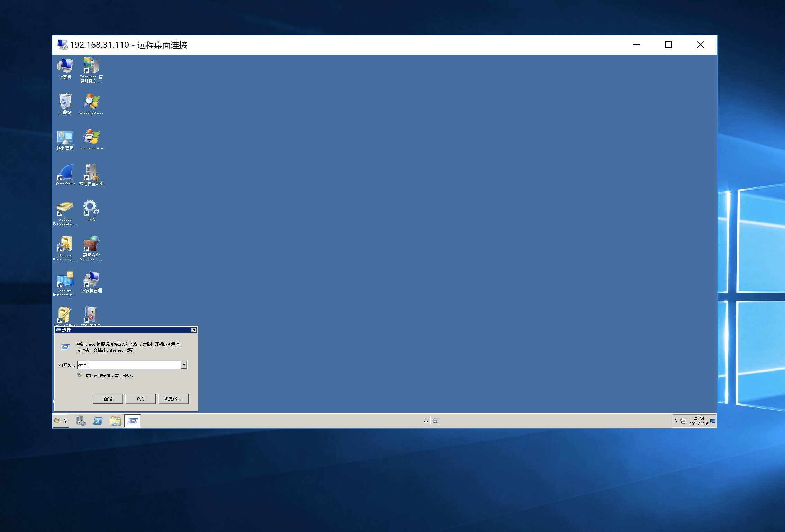Image resolution: width=785 pixels, height=532 pixels.
Task: Expand the Run dialog open-field dropdown
Action: tap(184, 365)
